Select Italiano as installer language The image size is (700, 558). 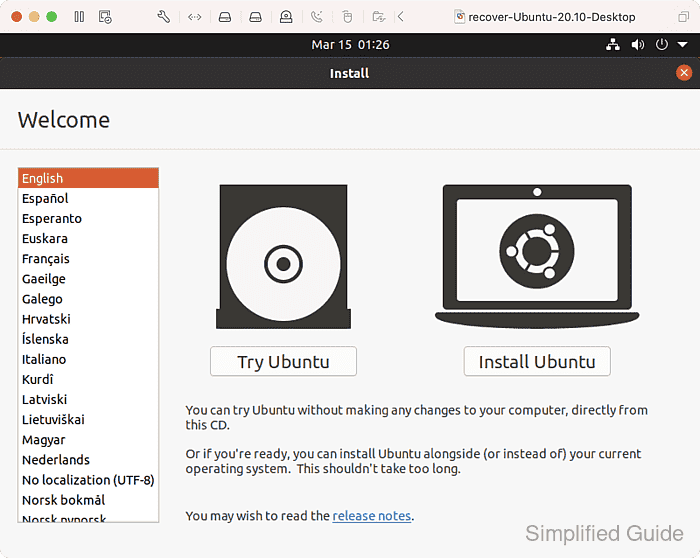coord(44,359)
